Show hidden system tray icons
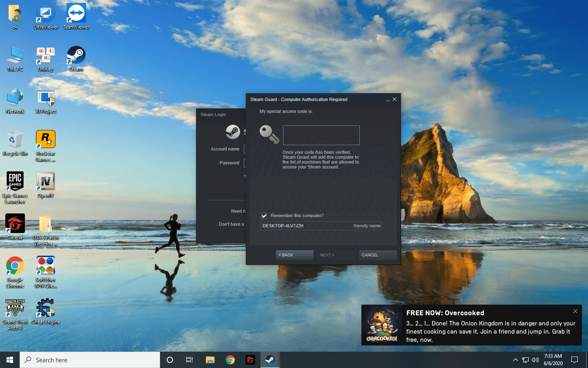 [x=515, y=360]
